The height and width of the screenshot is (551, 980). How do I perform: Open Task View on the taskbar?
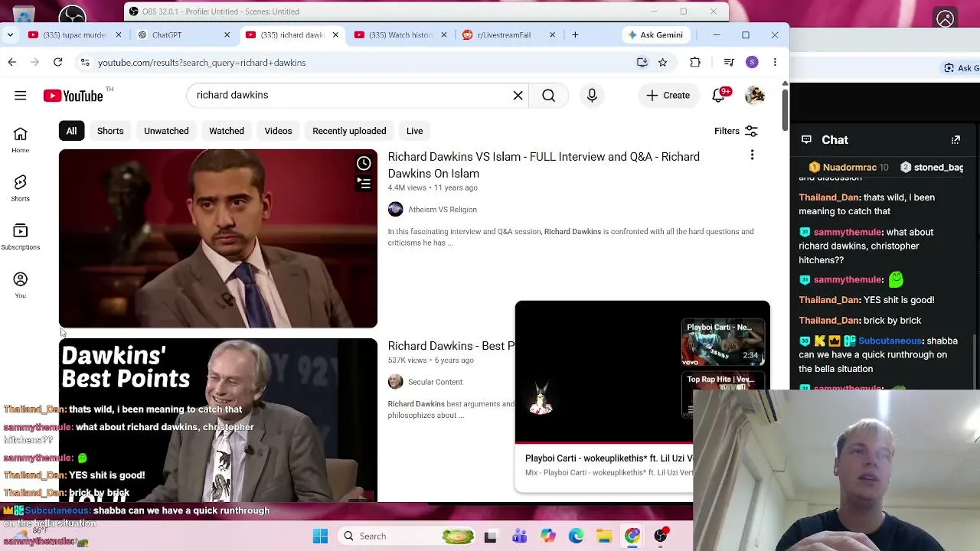(491, 536)
